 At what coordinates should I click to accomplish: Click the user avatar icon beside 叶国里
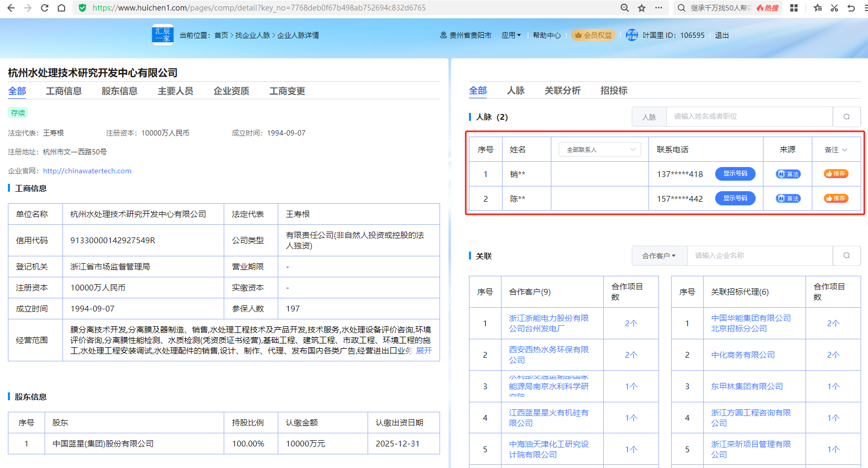(x=632, y=35)
